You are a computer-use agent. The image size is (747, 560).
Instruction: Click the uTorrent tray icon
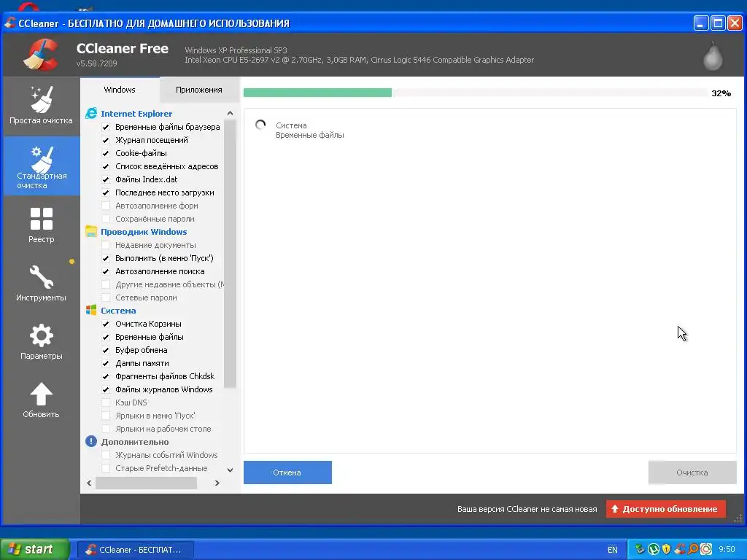click(654, 549)
